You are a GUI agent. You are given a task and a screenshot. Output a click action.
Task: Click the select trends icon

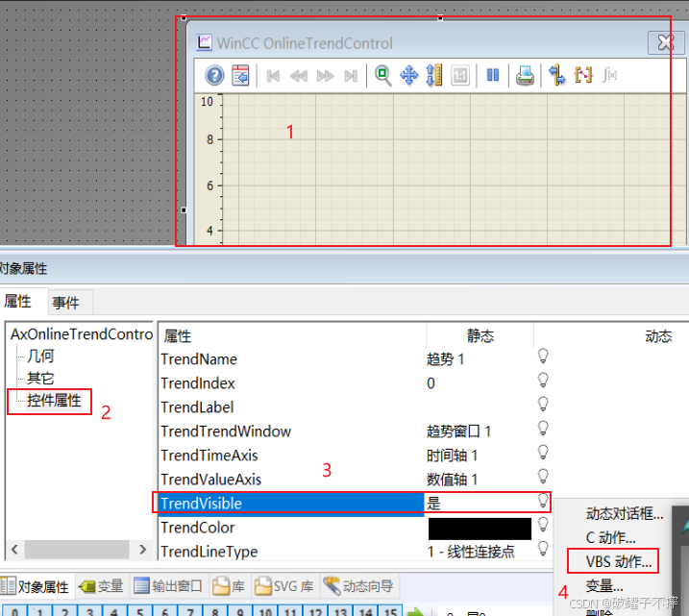click(583, 75)
